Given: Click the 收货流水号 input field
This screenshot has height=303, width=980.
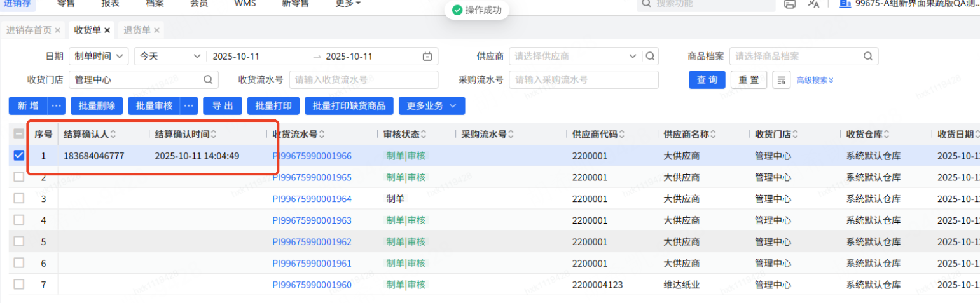Looking at the screenshot, I should click(364, 80).
